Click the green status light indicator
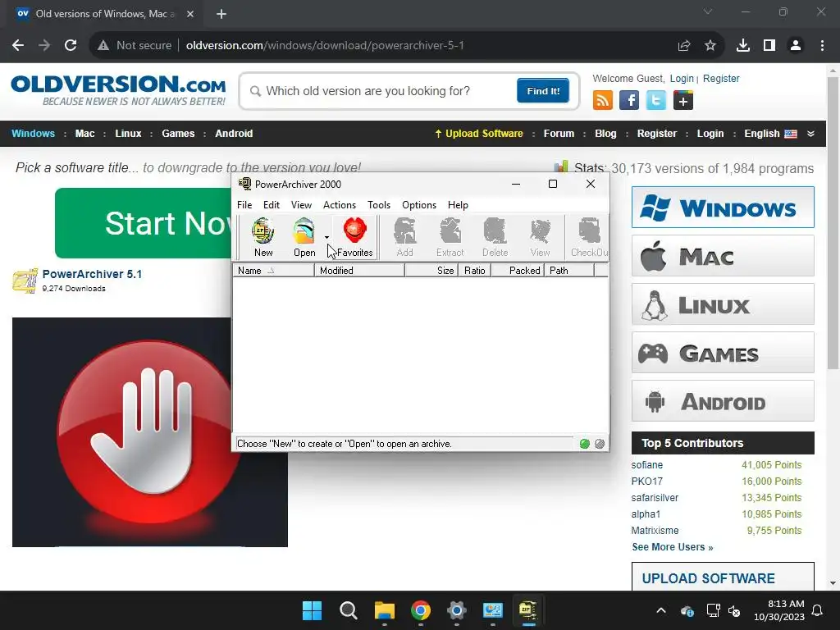The width and height of the screenshot is (840, 630). 584,444
